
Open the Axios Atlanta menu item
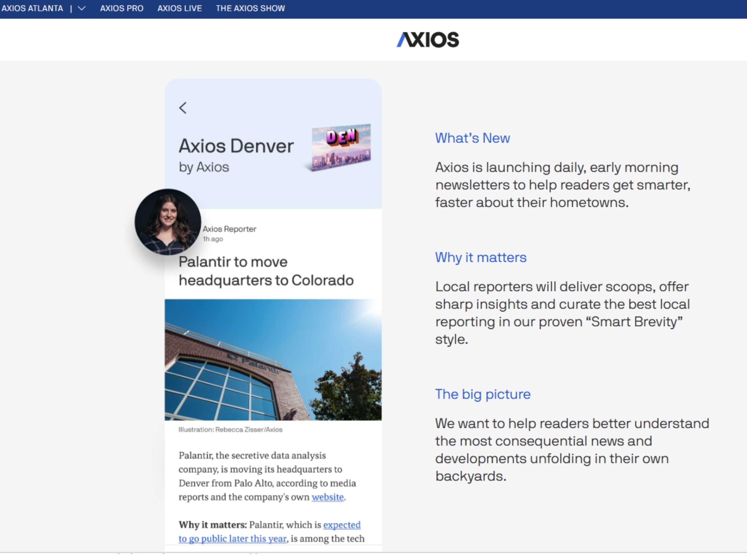[x=32, y=8]
